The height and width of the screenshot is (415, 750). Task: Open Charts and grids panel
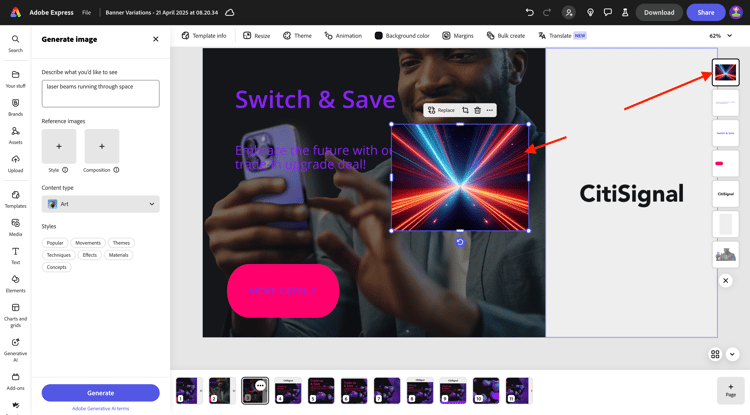pyautogui.click(x=15, y=315)
